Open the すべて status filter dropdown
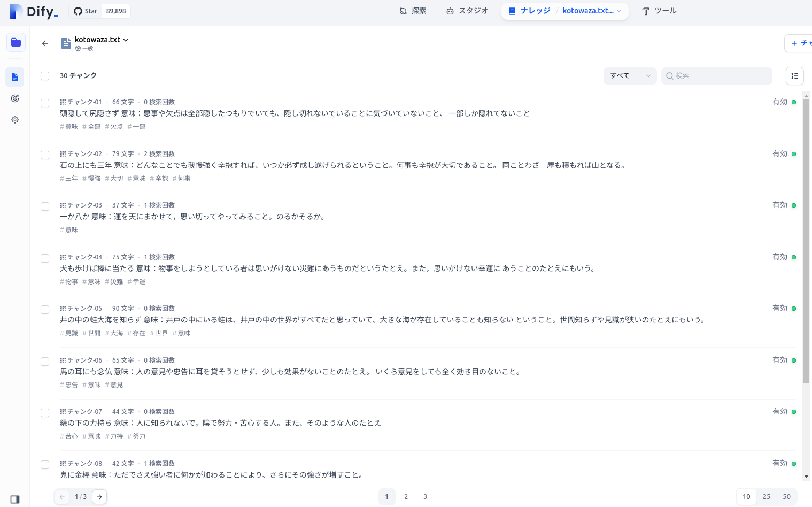The image size is (812, 507). pyautogui.click(x=630, y=76)
